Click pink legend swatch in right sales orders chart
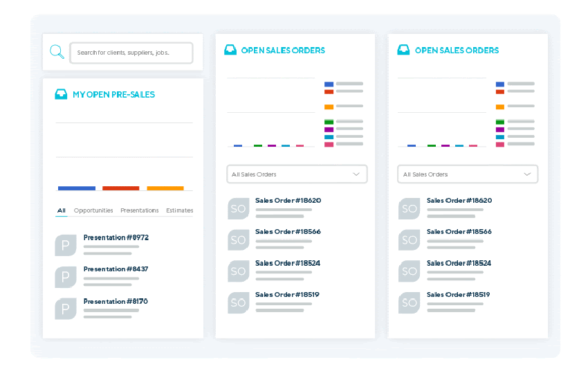 pyautogui.click(x=500, y=145)
